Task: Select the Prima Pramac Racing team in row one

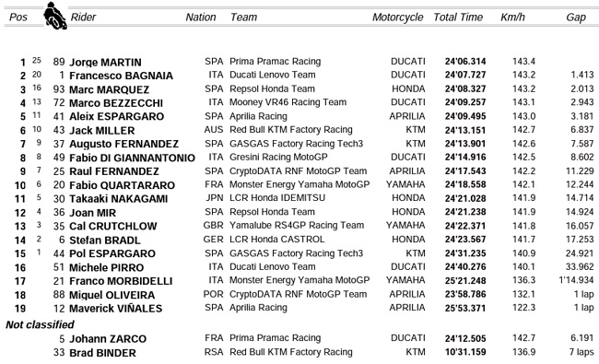Action: click(x=275, y=61)
